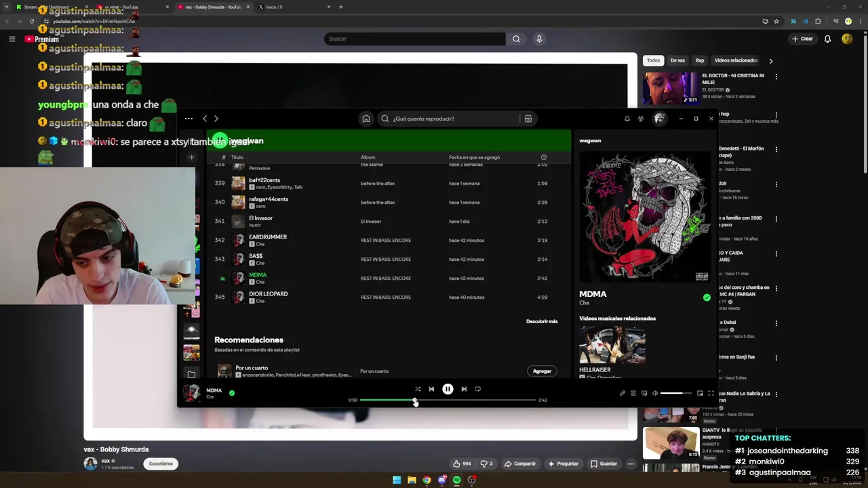Open File Explorer in the taskbar
The height and width of the screenshot is (488, 868).
point(412,480)
